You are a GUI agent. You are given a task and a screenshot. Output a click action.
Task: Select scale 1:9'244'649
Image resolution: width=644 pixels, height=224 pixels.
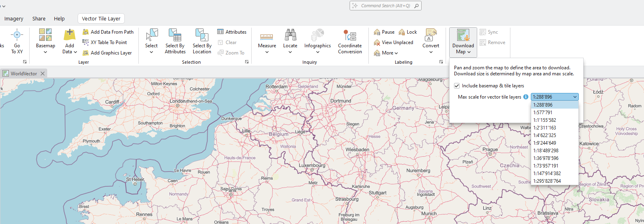(x=555, y=143)
